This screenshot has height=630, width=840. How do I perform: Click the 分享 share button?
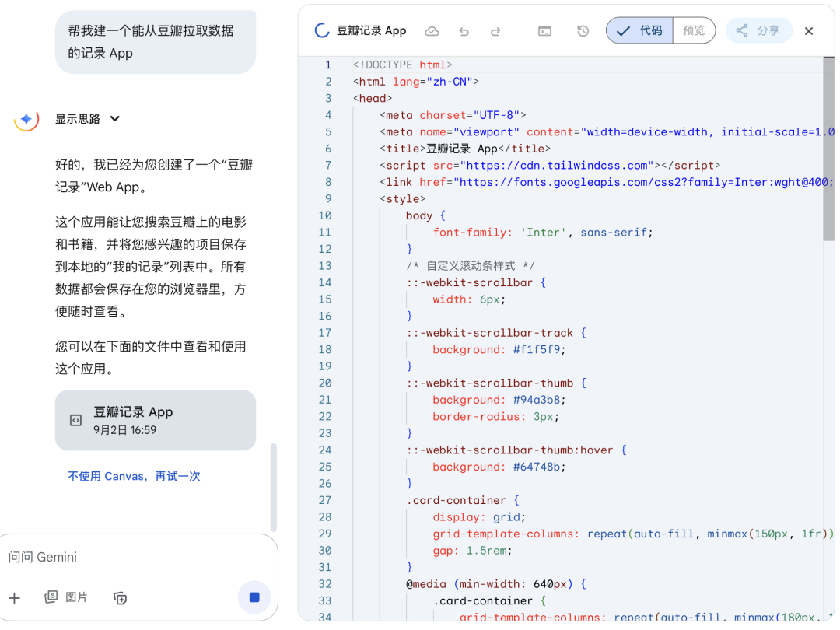(758, 31)
